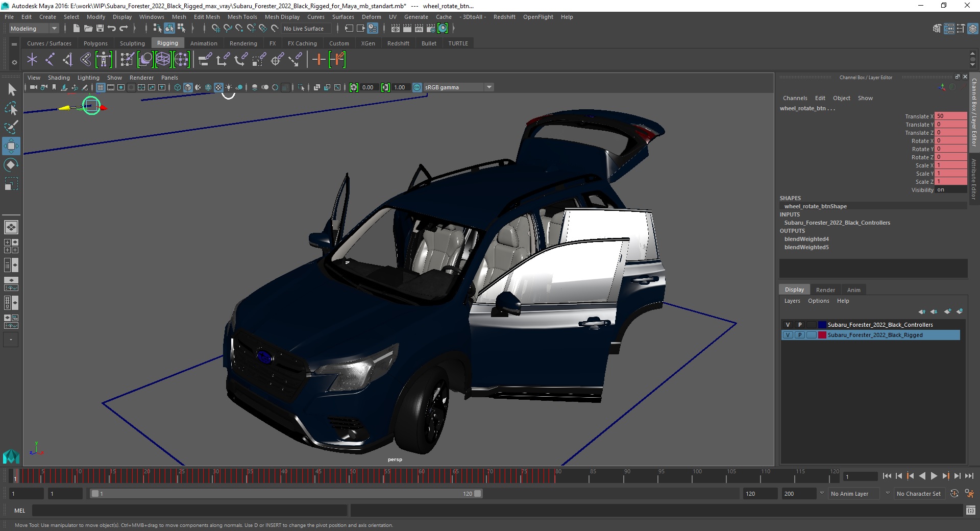Open Channels menu in the Channel Box
Viewport: 980px width, 531px height.
click(x=795, y=98)
